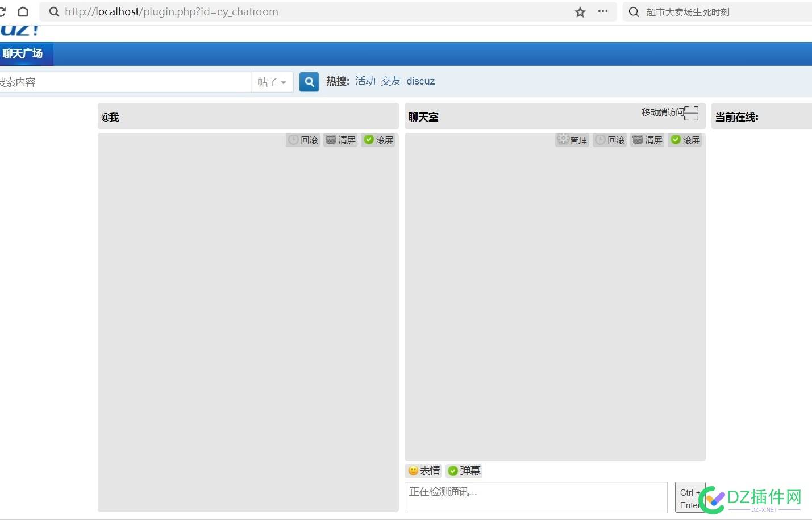
Task: Toggle 滚屏 in the @我 panel
Action: [378, 140]
